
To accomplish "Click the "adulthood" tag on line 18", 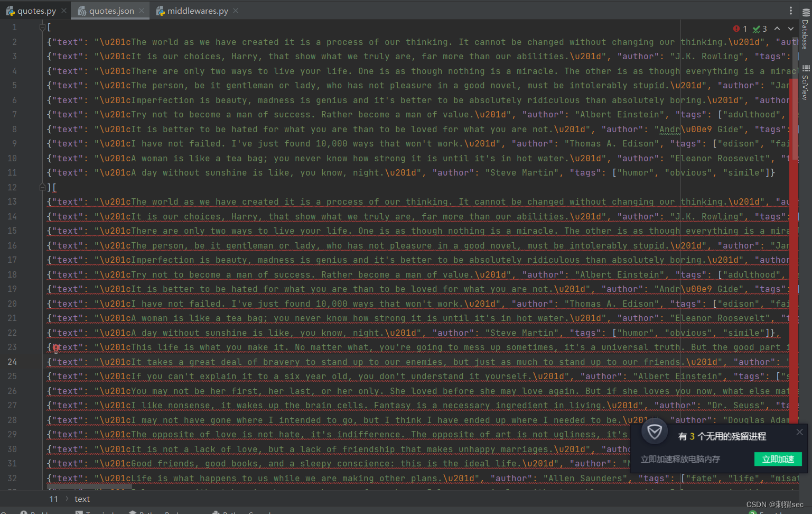I will tap(752, 274).
